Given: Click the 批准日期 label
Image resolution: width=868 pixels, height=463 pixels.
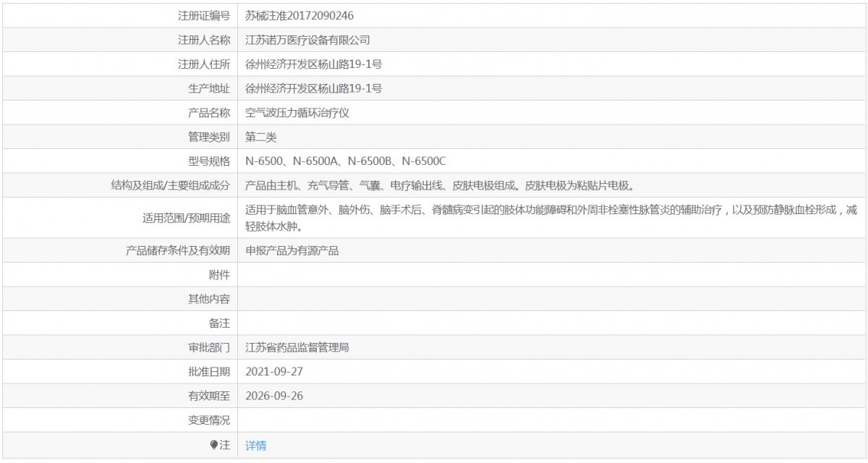Looking at the screenshot, I should coord(209,372).
